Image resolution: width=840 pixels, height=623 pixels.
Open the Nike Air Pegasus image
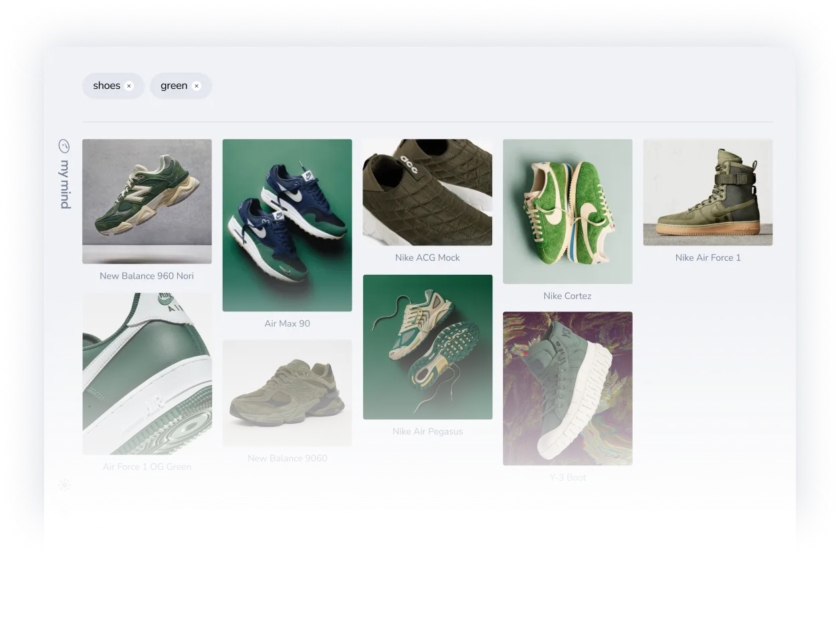click(427, 347)
